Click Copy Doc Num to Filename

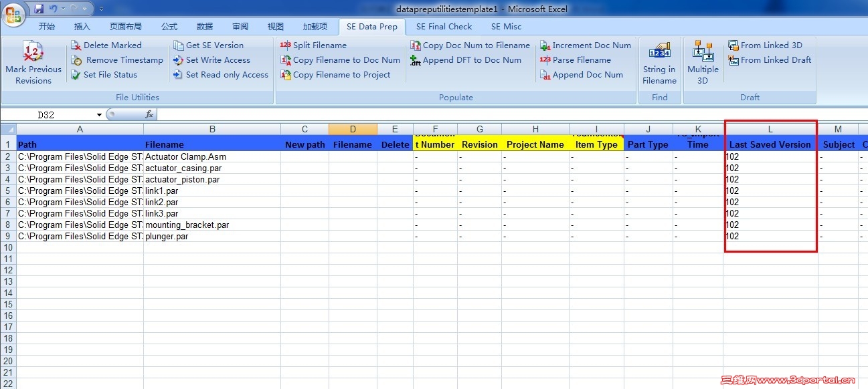coord(470,45)
